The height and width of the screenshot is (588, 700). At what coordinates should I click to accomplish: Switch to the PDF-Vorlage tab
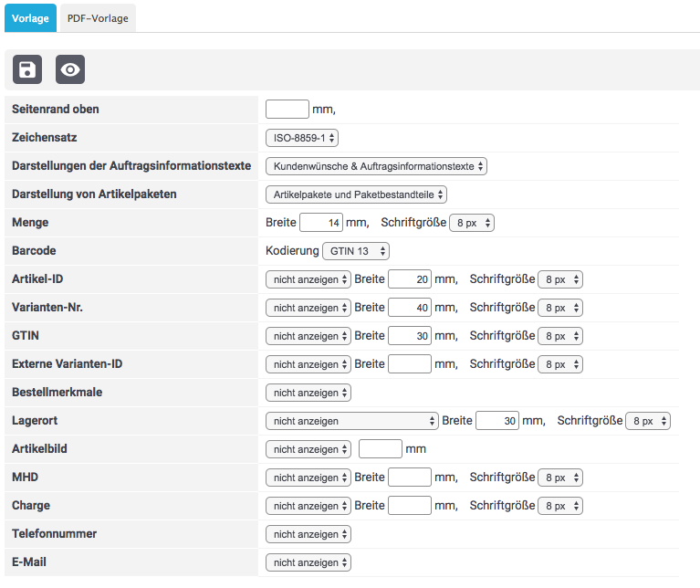pos(99,18)
